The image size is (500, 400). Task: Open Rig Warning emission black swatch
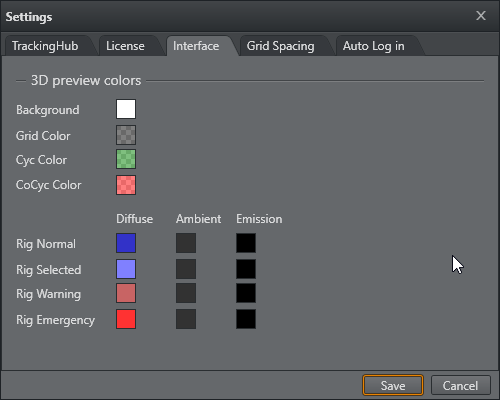point(246,293)
